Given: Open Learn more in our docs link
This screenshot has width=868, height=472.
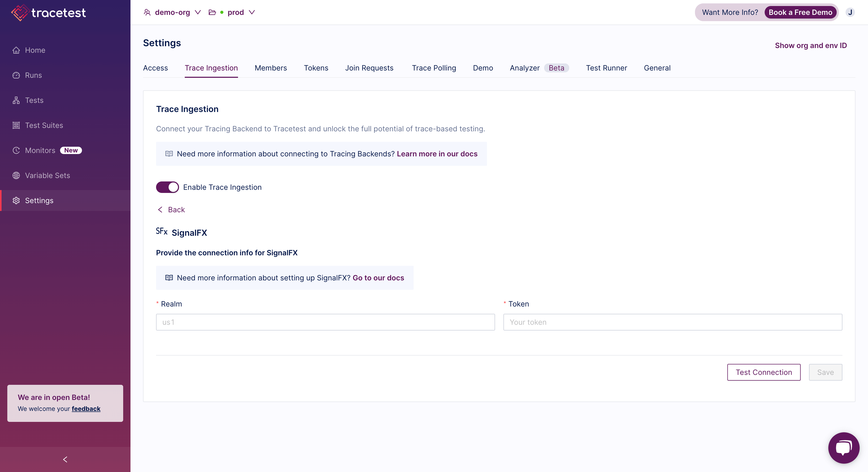Looking at the screenshot, I should [437, 154].
